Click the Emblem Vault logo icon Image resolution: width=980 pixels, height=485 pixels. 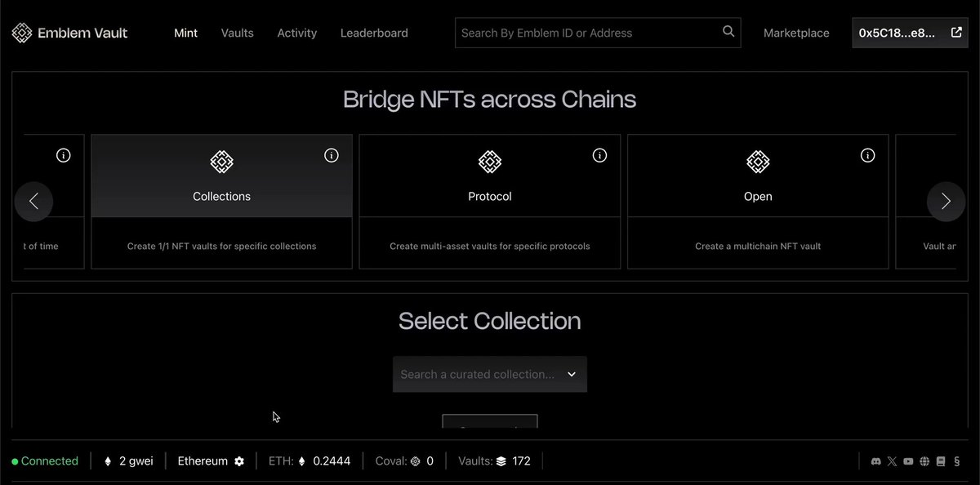[21, 33]
